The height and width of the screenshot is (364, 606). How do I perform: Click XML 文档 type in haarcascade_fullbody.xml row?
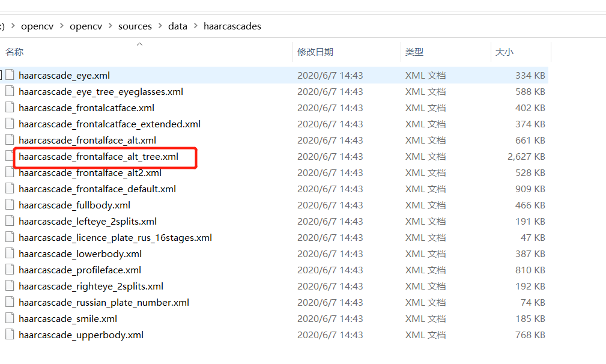(425, 205)
